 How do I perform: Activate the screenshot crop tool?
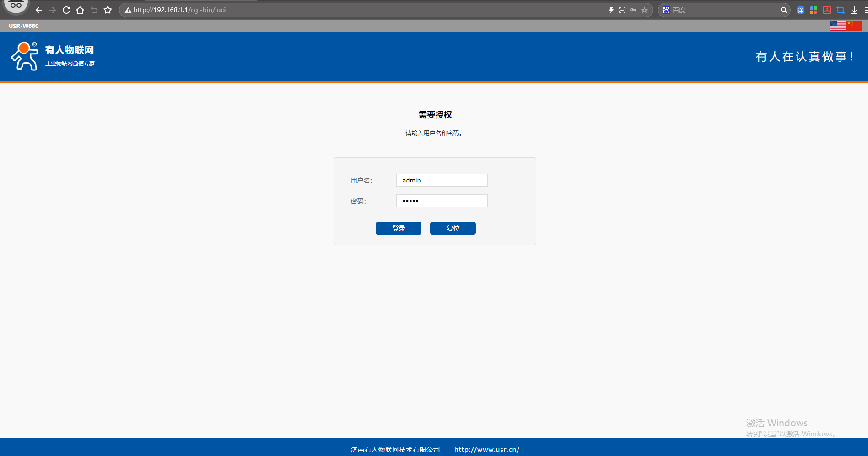coord(840,10)
